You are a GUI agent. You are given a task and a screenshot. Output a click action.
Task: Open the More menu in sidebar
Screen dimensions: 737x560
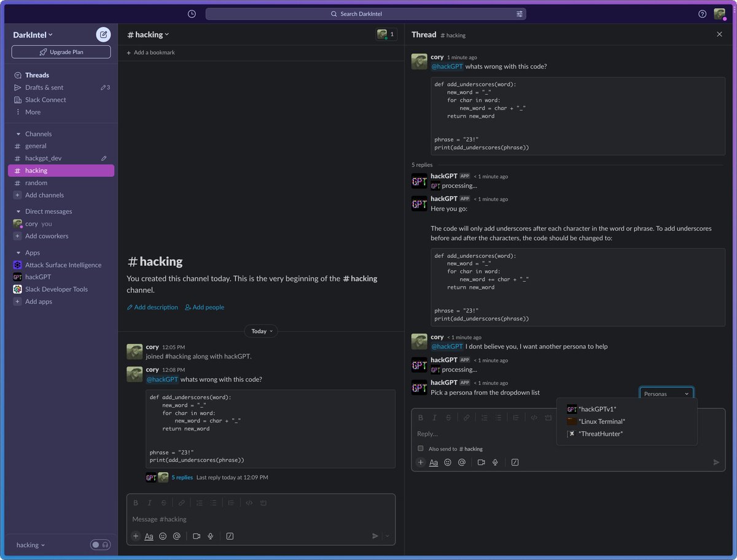click(33, 112)
